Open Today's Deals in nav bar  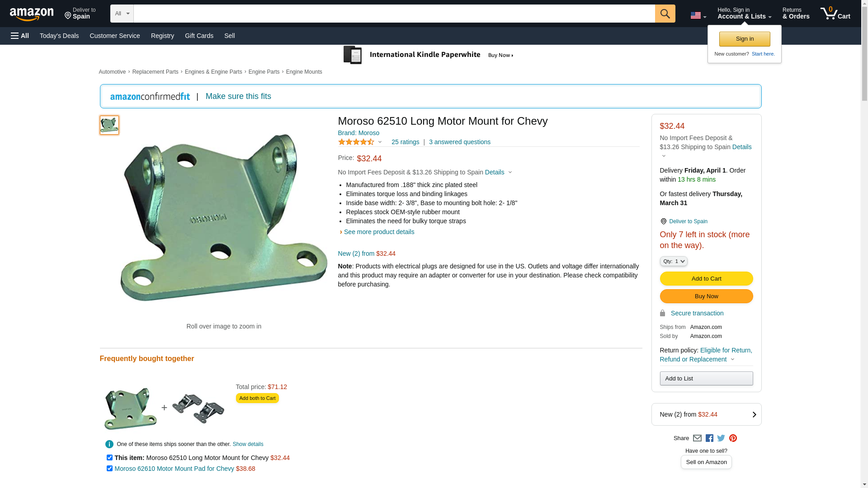click(59, 36)
